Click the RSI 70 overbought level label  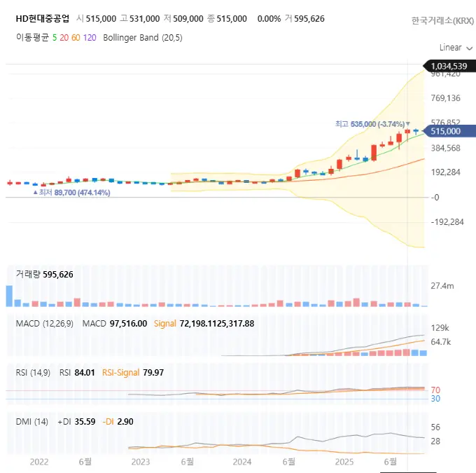(x=435, y=390)
